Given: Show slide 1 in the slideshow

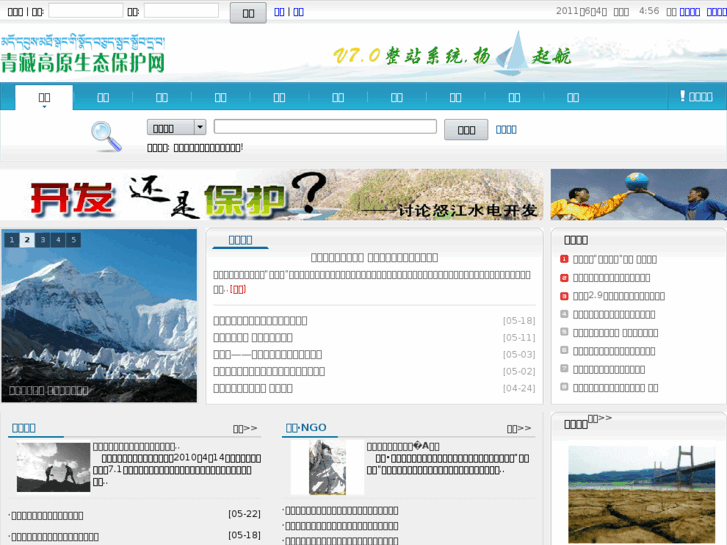Looking at the screenshot, I should tap(12, 240).
